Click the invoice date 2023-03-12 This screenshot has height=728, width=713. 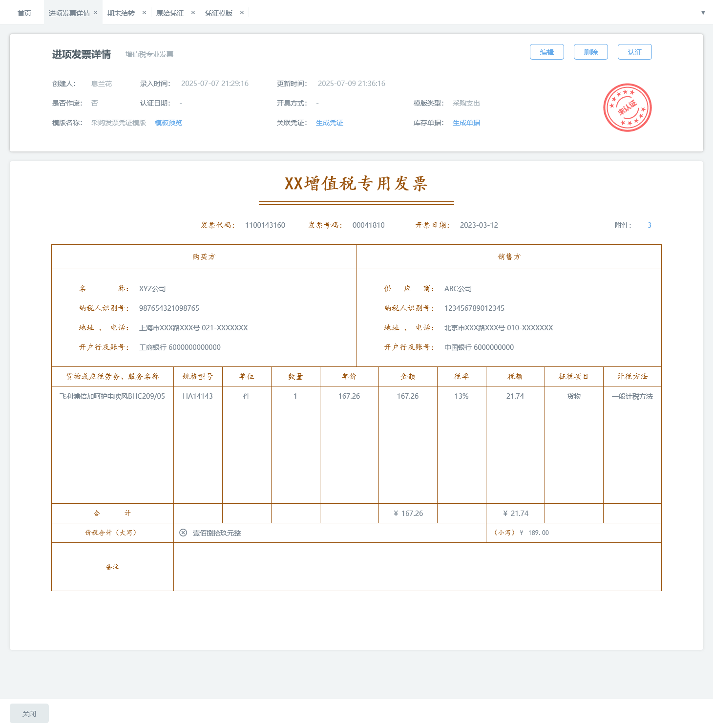(479, 225)
